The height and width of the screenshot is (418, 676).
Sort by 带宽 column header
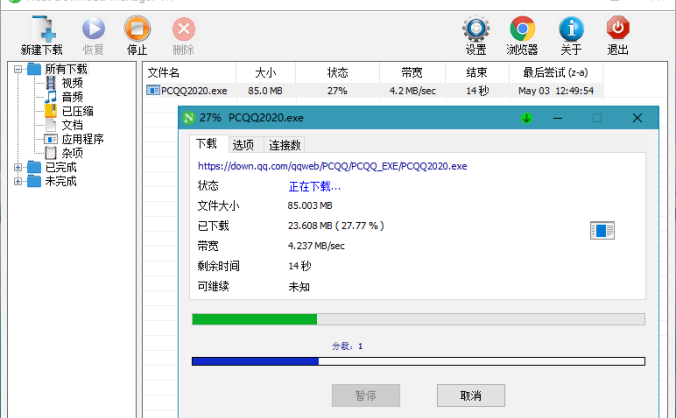point(413,72)
